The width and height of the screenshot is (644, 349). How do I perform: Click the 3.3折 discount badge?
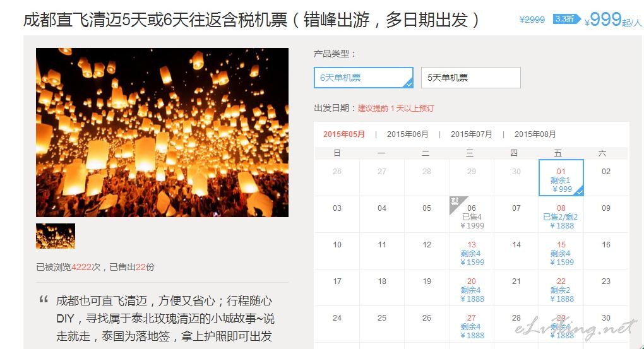pyautogui.click(x=566, y=19)
